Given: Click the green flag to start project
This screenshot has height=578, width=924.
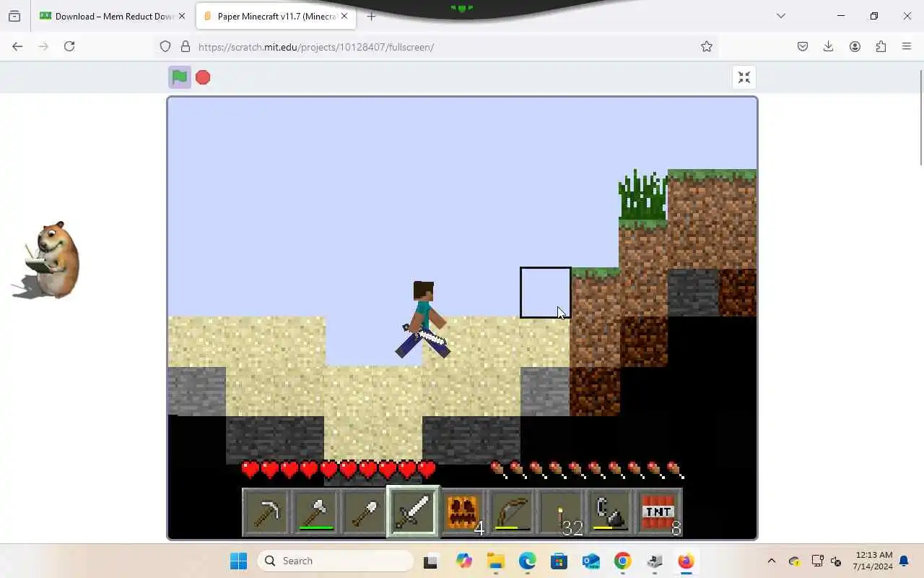Looking at the screenshot, I should pyautogui.click(x=180, y=77).
